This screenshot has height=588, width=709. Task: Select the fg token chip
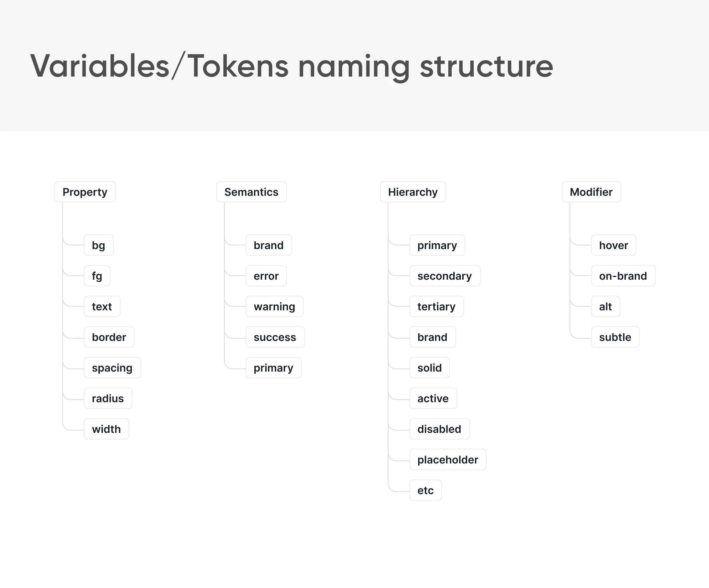(x=97, y=276)
